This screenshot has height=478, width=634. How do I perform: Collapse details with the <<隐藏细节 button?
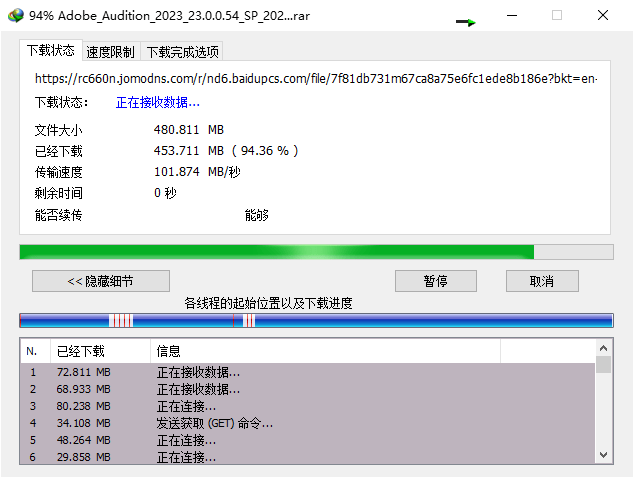pos(100,281)
